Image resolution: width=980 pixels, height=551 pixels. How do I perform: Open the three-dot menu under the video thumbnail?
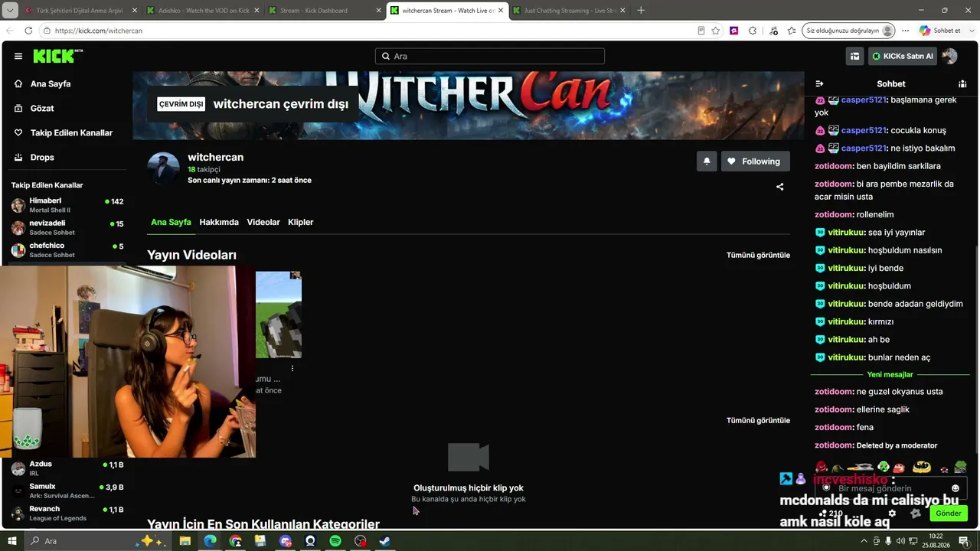292,368
